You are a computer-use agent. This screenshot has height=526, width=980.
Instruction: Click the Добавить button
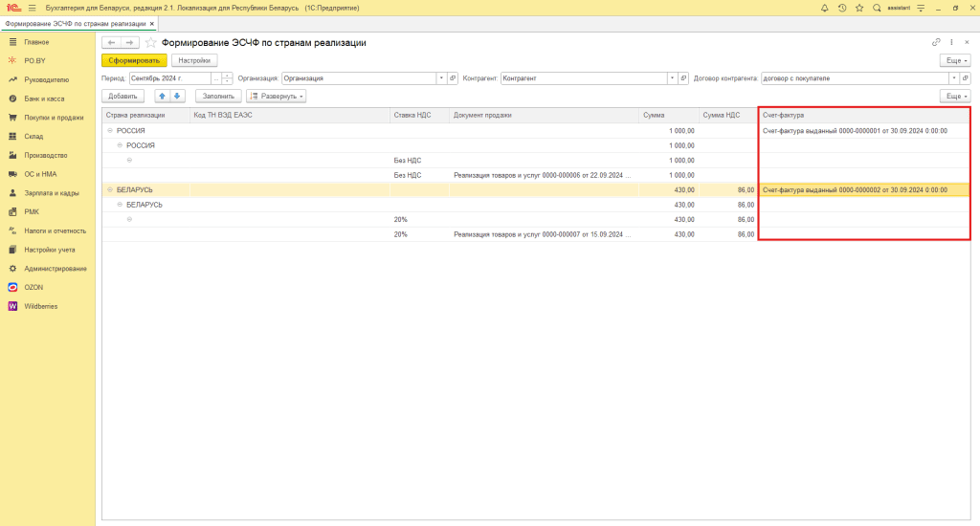123,97
